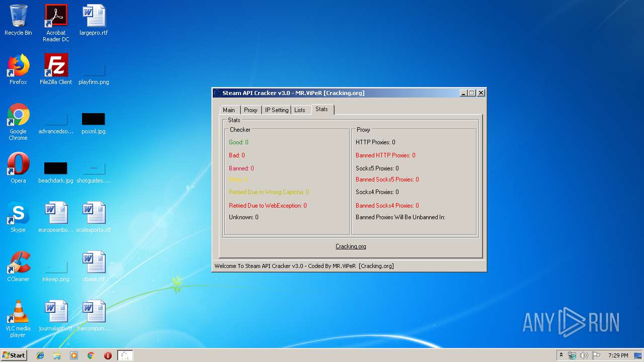This screenshot has height=362, width=644.
Task: Click 'Retried Due to Wrong Captcha: 0'
Action: [x=269, y=192]
